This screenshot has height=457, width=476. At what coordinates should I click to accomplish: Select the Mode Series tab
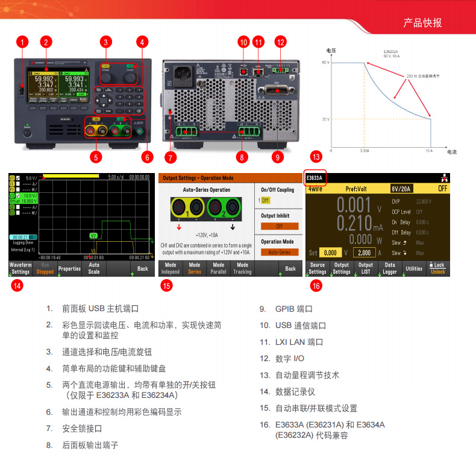tap(195, 268)
